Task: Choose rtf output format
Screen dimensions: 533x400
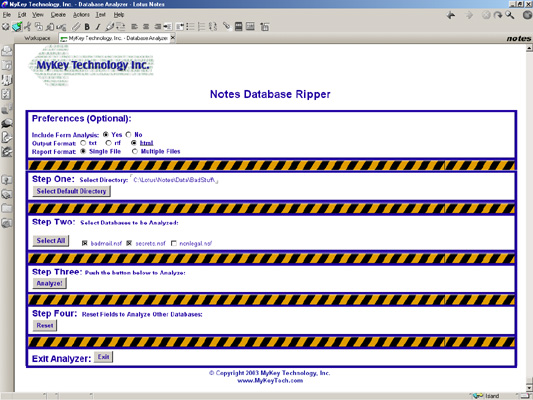Action: 108,143
